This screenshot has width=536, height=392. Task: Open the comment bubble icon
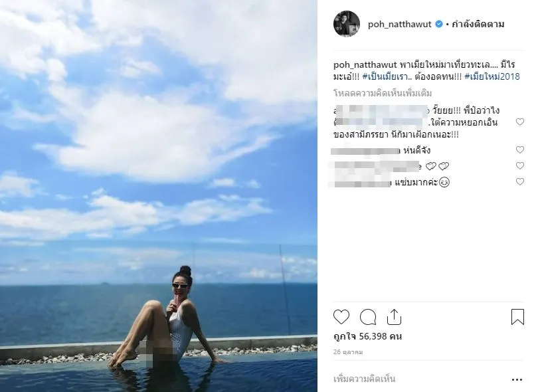pyautogui.click(x=368, y=317)
